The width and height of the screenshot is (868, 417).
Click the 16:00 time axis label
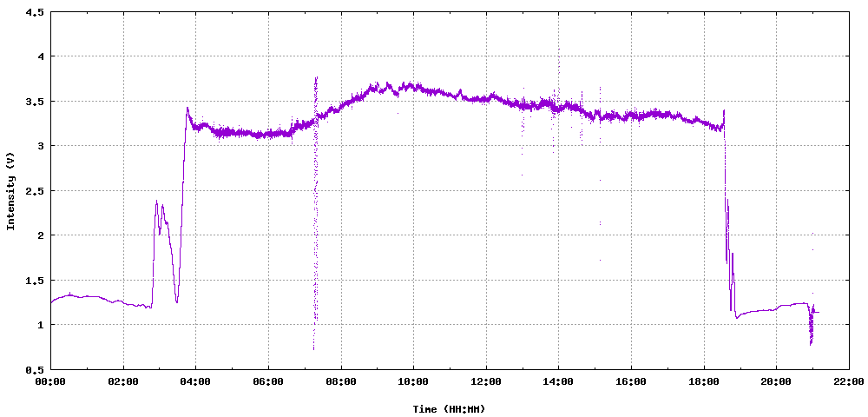coord(631,381)
